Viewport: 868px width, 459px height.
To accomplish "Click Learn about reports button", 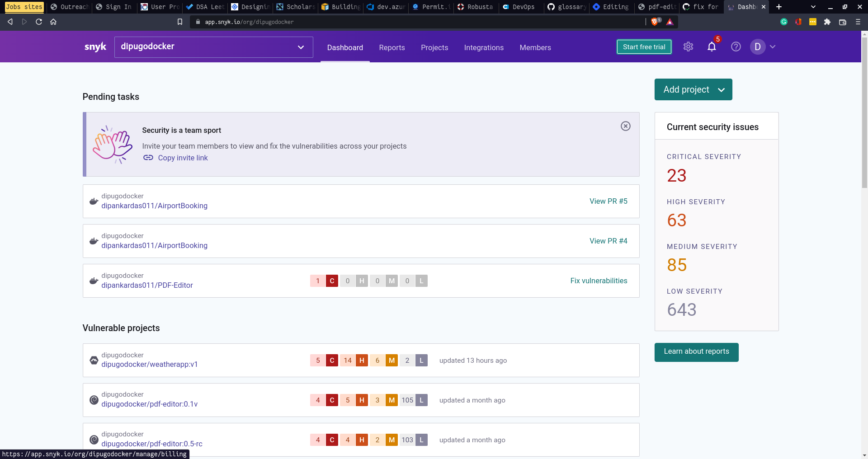I will pos(697,352).
